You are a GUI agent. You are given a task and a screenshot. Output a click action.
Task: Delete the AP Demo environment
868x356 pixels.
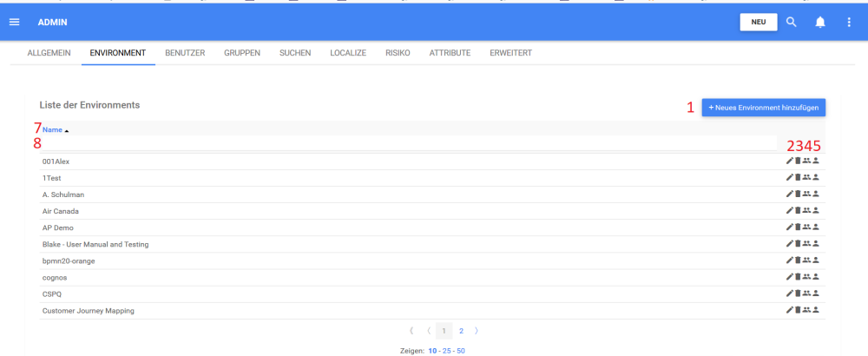click(x=798, y=227)
